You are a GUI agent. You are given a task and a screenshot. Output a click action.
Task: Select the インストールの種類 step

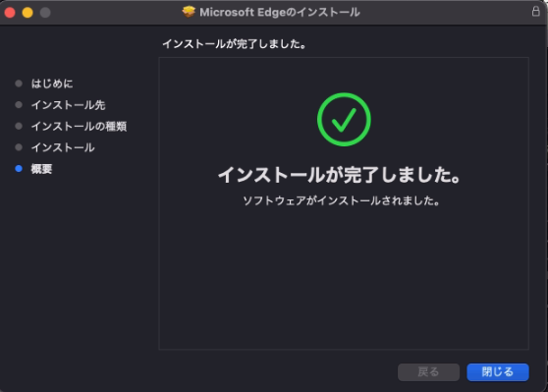[79, 126]
